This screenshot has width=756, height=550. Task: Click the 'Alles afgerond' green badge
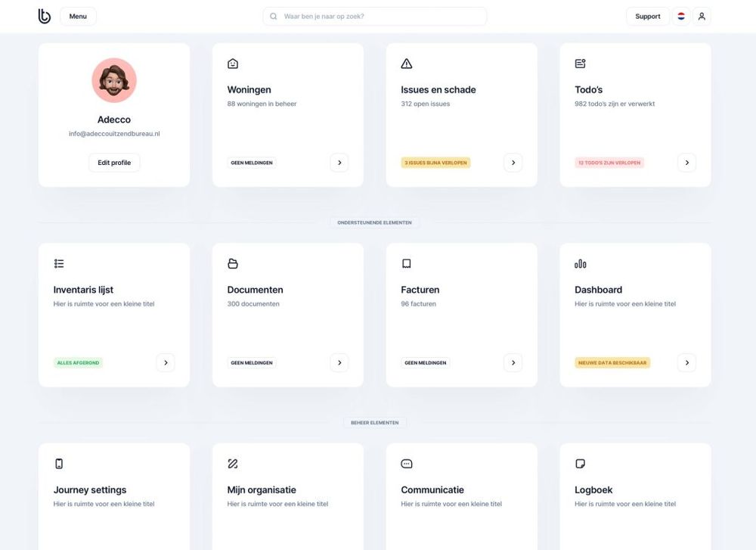coord(78,363)
